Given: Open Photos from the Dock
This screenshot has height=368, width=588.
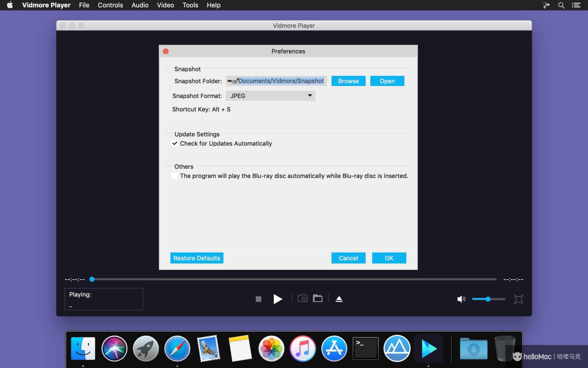Looking at the screenshot, I should click(271, 348).
